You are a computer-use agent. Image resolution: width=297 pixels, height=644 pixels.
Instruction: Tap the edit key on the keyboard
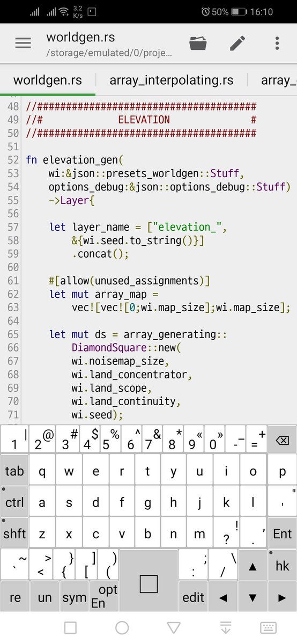[x=194, y=597]
